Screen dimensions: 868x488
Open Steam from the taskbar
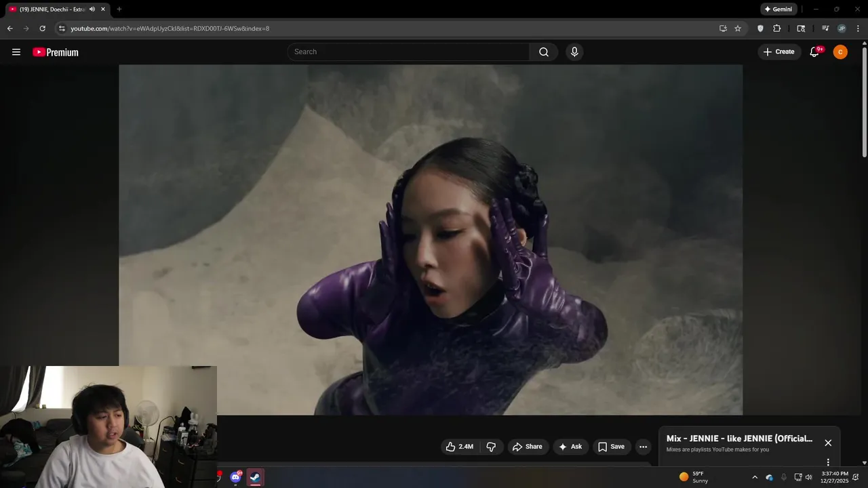tap(255, 477)
